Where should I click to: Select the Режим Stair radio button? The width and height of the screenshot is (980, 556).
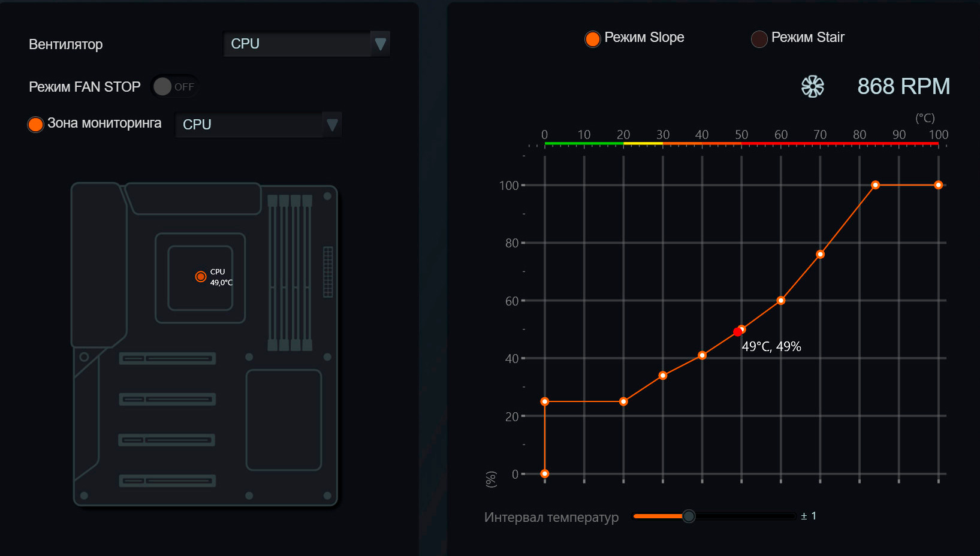(759, 39)
